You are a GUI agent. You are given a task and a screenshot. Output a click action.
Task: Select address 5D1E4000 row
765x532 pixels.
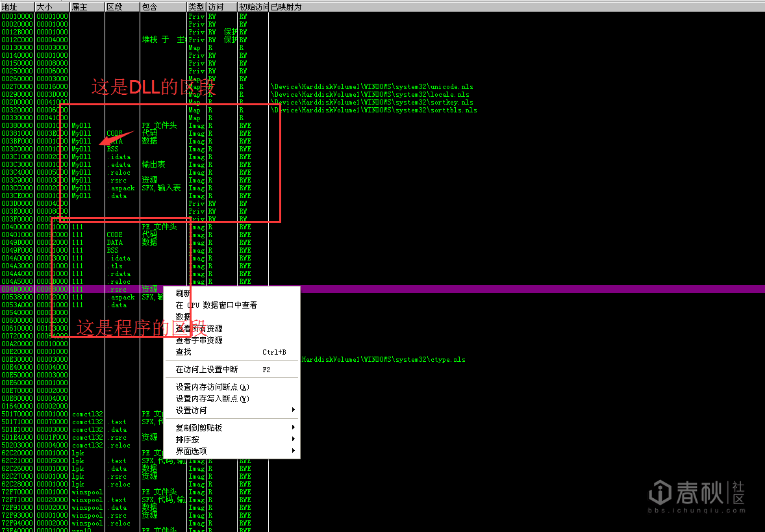click(382, 438)
